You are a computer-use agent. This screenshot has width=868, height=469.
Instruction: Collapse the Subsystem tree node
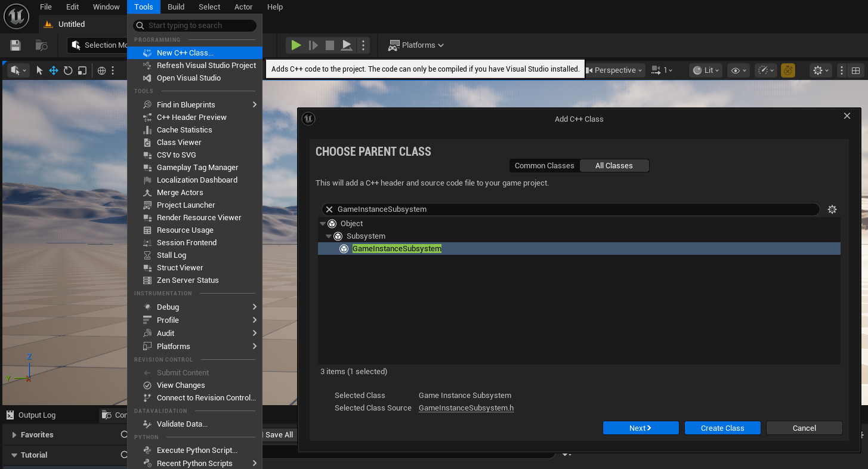[x=329, y=236]
